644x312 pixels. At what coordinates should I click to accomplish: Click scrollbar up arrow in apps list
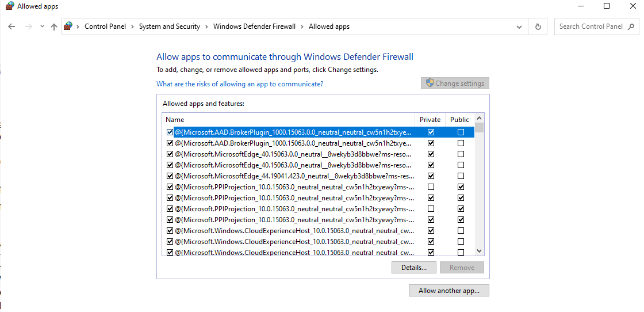pyautogui.click(x=480, y=118)
